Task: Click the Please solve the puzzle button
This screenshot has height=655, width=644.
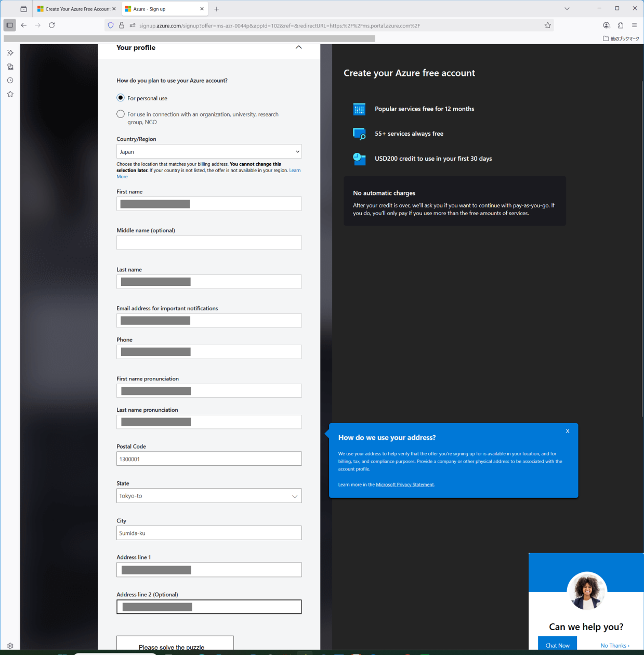Action: 175,644
